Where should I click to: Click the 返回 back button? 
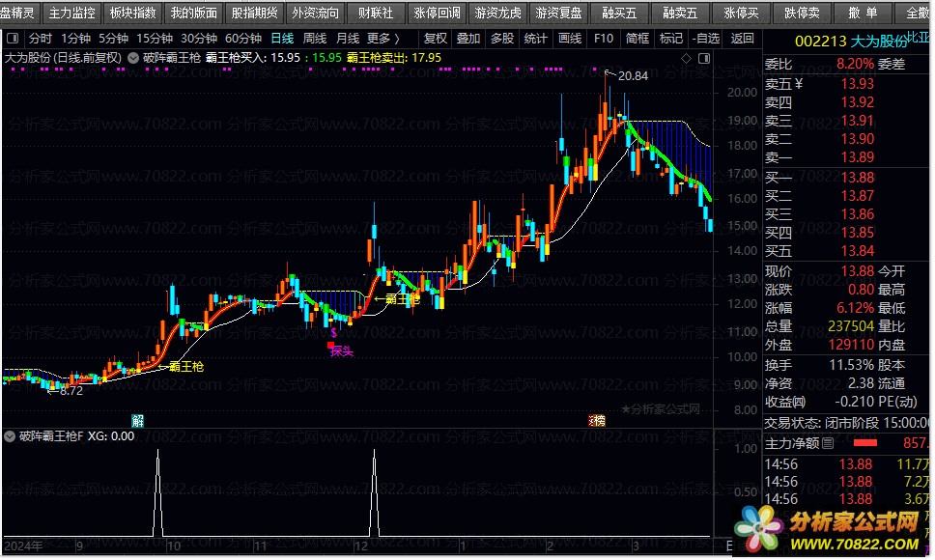(x=743, y=39)
